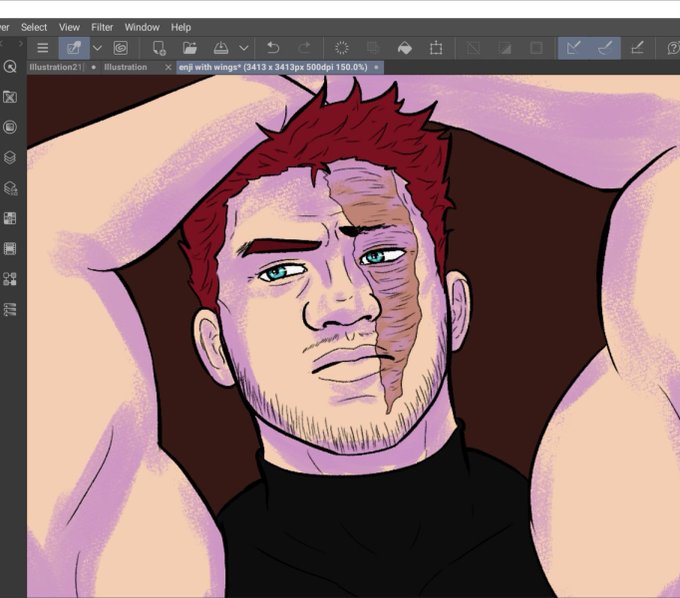Open the View menu

tap(69, 27)
